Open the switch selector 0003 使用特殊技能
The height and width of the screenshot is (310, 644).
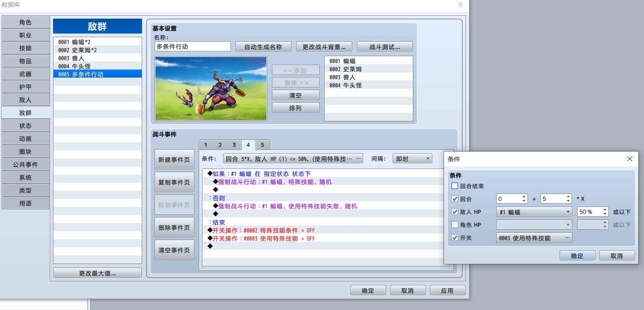click(x=534, y=238)
